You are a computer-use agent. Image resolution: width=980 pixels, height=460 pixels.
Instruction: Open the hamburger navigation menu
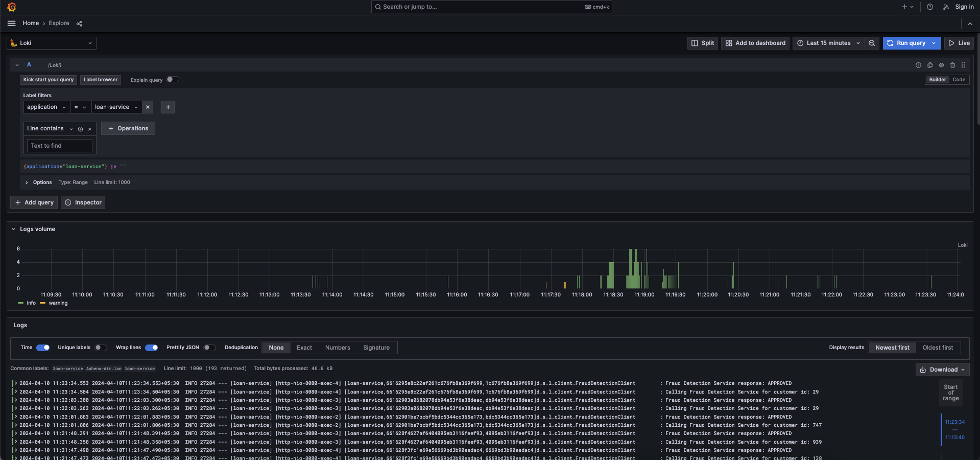pyautogui.click(x=11, y=23)
